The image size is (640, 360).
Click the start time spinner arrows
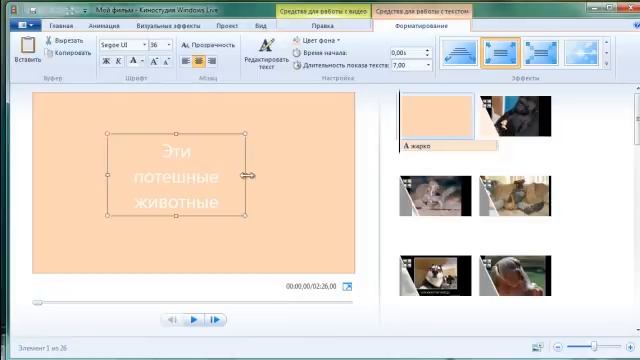pyautogui.click(x=427, y=53)
